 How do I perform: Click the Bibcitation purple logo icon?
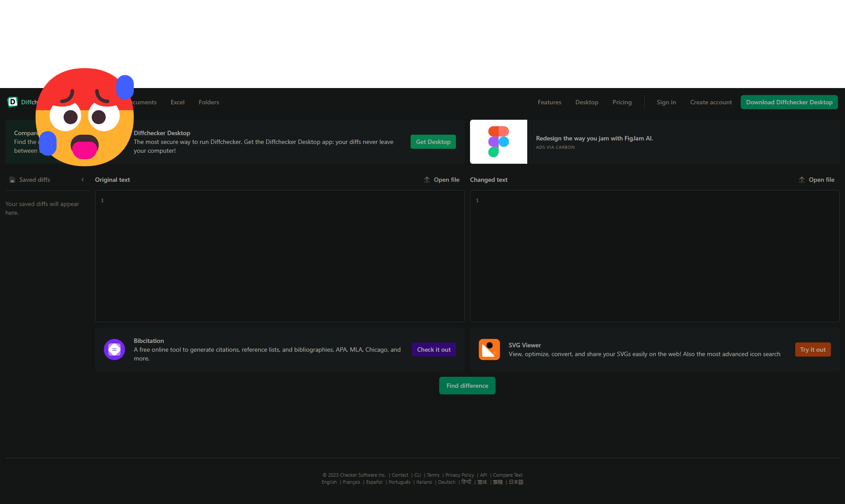point(114,349)
